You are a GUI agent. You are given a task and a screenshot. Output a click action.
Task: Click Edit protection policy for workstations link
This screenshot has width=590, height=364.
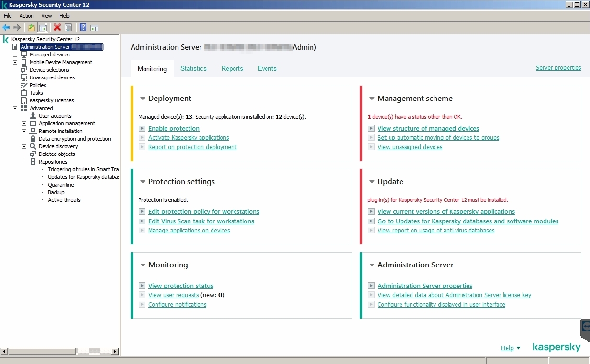pos(204,211)
